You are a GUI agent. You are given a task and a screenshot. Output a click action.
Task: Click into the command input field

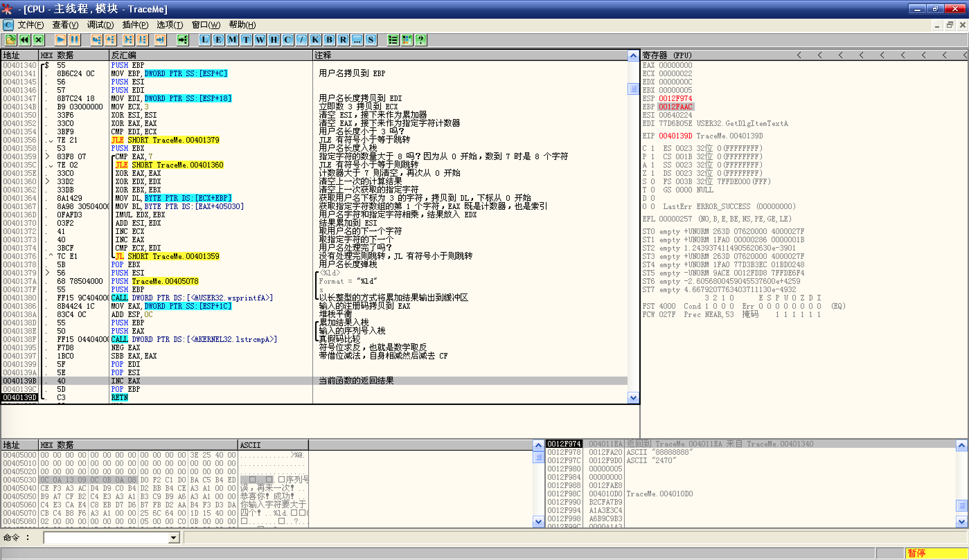click(106, 537)
